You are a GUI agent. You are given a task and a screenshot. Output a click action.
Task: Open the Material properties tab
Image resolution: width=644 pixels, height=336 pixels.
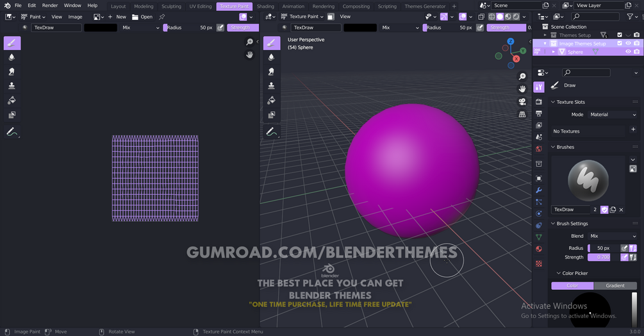click(539, 249)
